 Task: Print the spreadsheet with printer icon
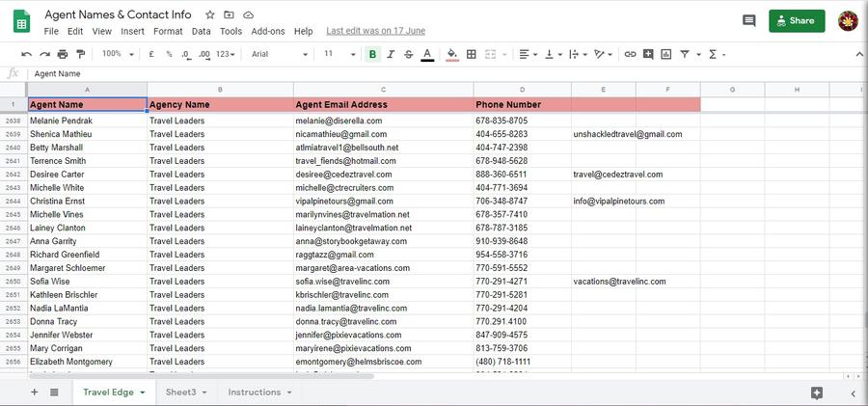point(63,54)
